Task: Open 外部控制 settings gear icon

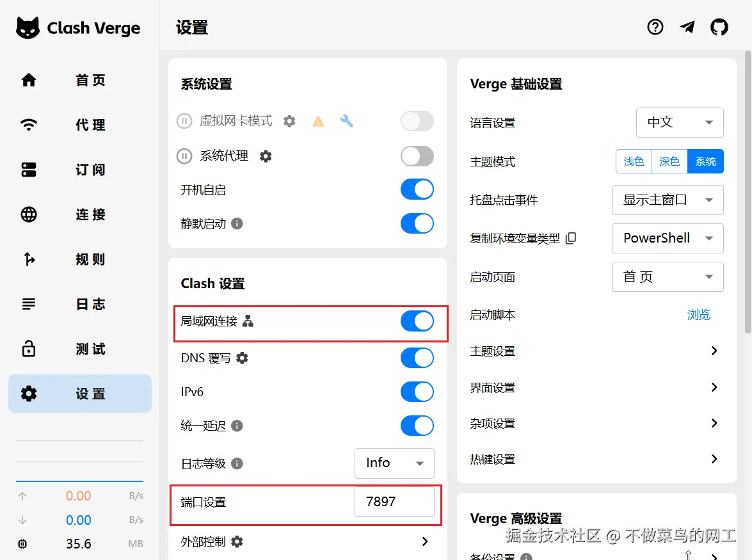Action: coord(237,542)
